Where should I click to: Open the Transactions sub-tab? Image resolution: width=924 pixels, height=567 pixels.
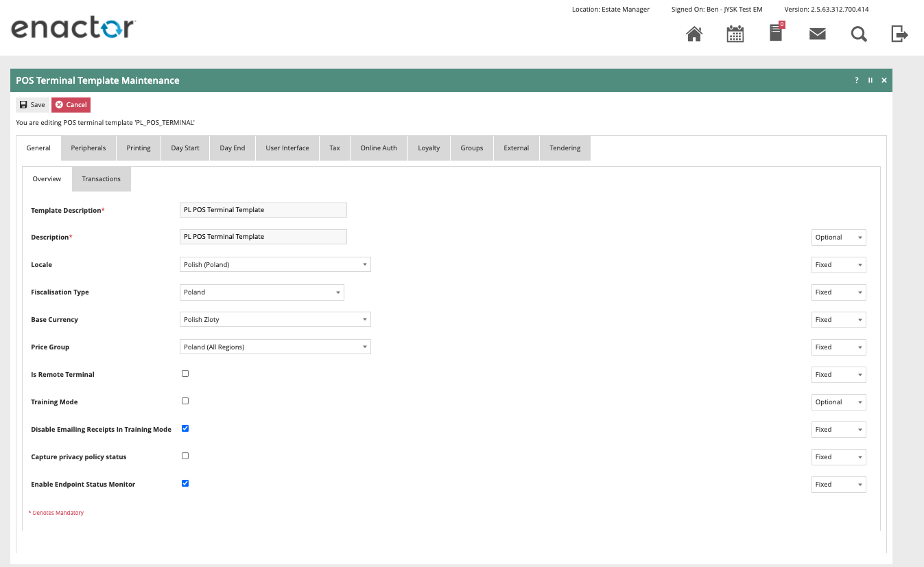(x=101, y=178)
